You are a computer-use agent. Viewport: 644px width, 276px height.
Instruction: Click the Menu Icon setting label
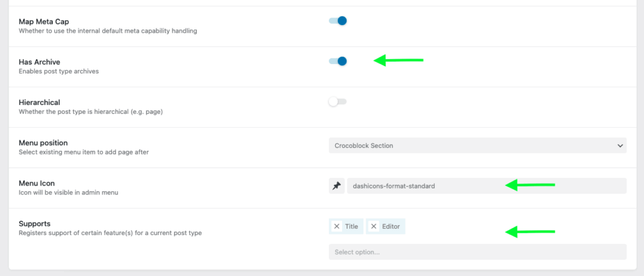click(38, 183)
